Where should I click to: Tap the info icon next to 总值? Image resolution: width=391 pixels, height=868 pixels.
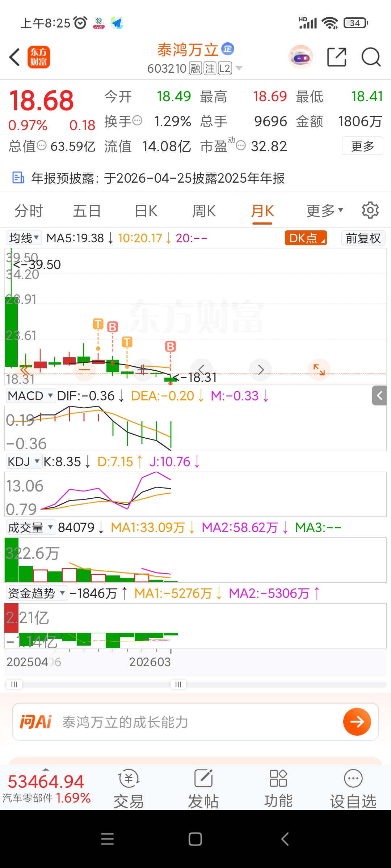click(x=42, y=145)
